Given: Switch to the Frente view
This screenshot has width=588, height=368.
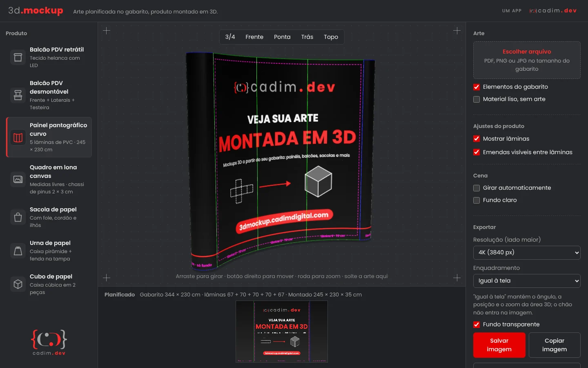Looking at the screenshot, I should pyautogui.click(x=254, y=37).
